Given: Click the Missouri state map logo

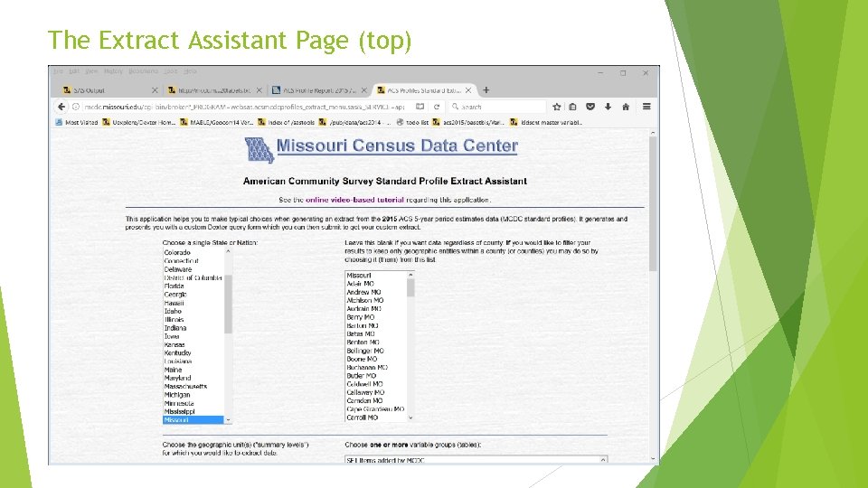Looking at the screenshot, I should [259, 150].
